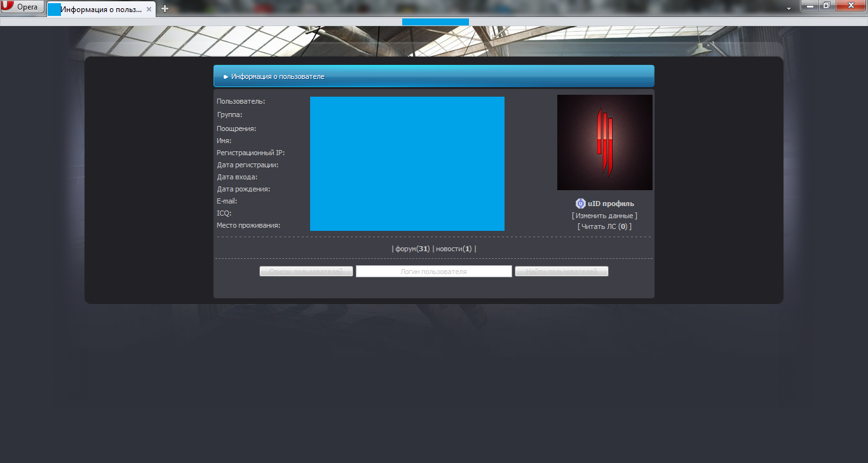
Task: Click the 'Информация о пользователе' header bar
Action: click(433, 76)
